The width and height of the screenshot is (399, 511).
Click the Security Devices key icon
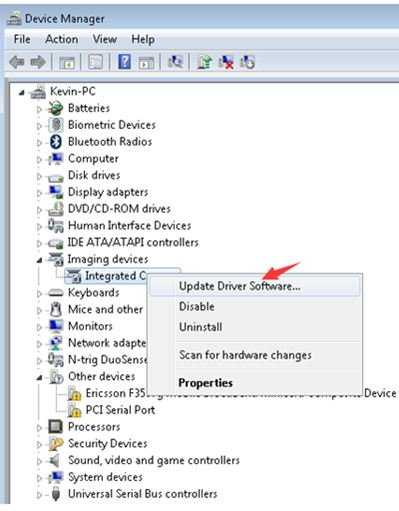pyautogui.click(x=55, y=444)
